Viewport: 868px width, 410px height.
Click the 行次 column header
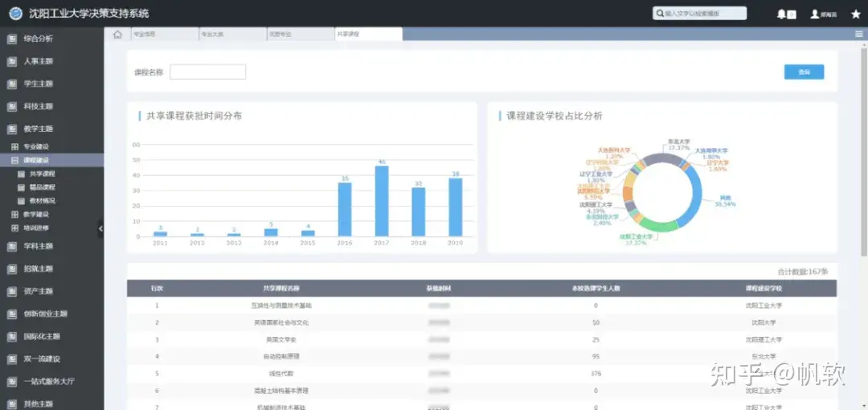pos(157,289)
